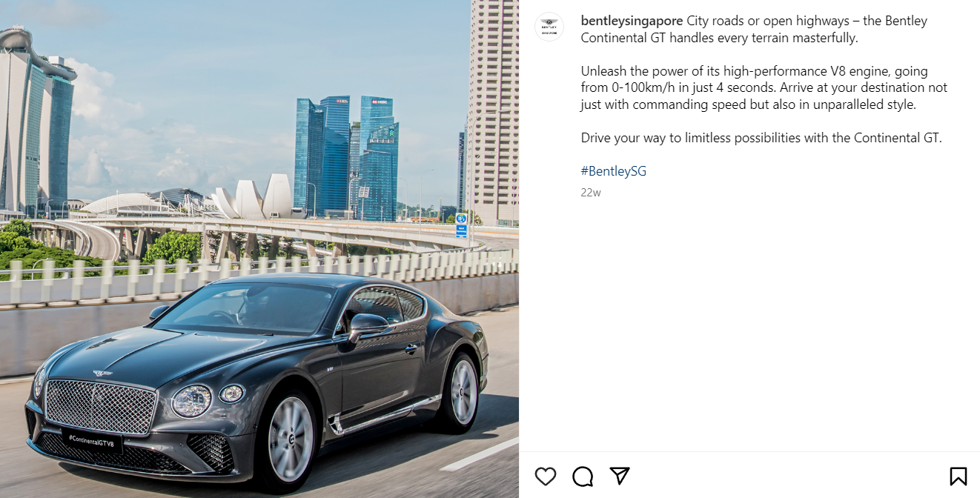Click the car's side mirror
This screenshot has height=498, width=980.
tap(368, 325)
